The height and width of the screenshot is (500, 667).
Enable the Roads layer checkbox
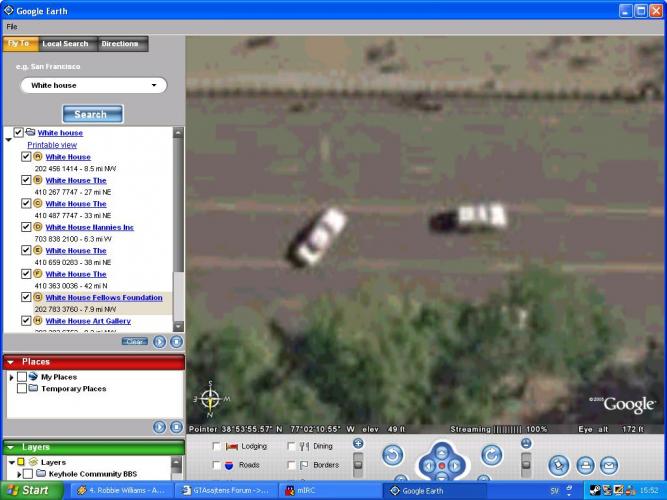(217, 465)
